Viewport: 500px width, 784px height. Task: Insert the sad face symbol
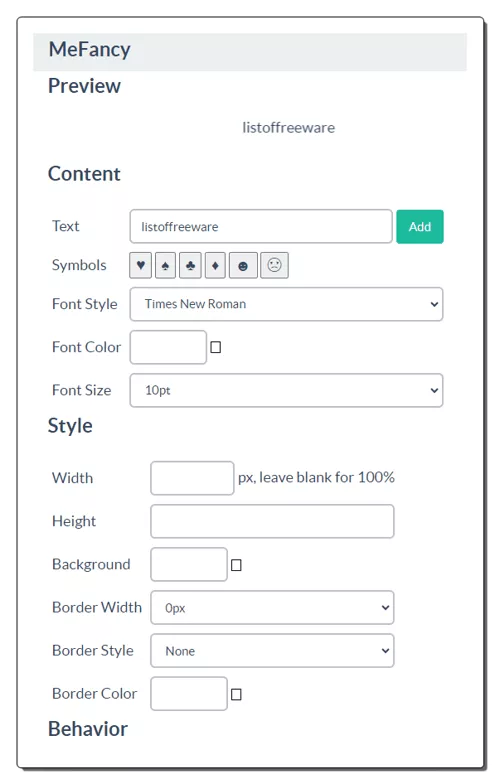(274, 265)
